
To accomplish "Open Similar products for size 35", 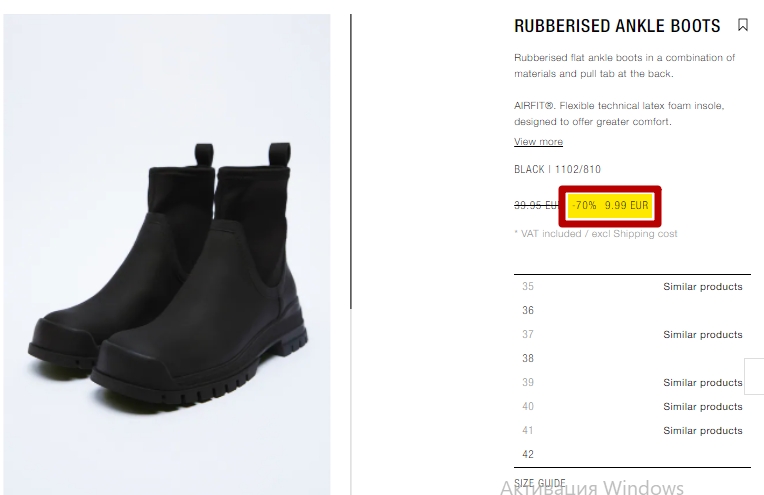I will (703, 286).
